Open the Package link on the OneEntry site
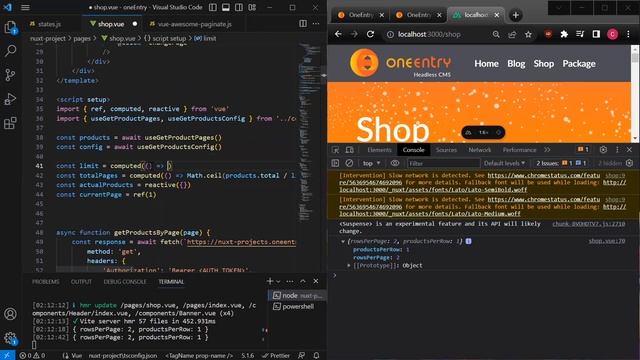The height and width of the screenshot is (360, 640). click(579, 64)
